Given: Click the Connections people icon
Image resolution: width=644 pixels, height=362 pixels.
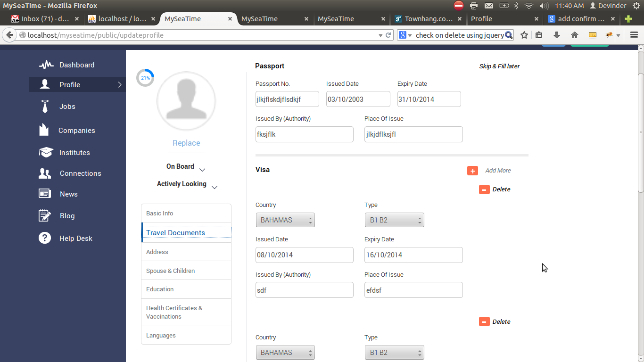Looking at the screenshot, I should point(45,173).
